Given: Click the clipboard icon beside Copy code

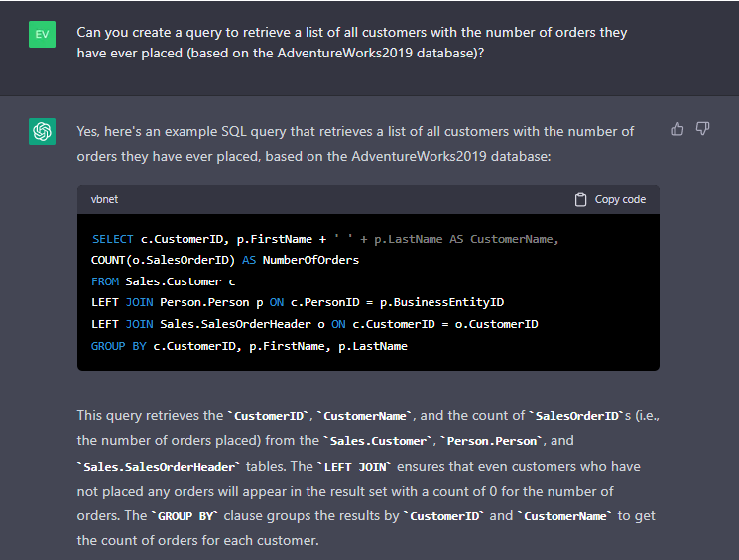Looking at the screenshot, I should (x=581, y=199).
